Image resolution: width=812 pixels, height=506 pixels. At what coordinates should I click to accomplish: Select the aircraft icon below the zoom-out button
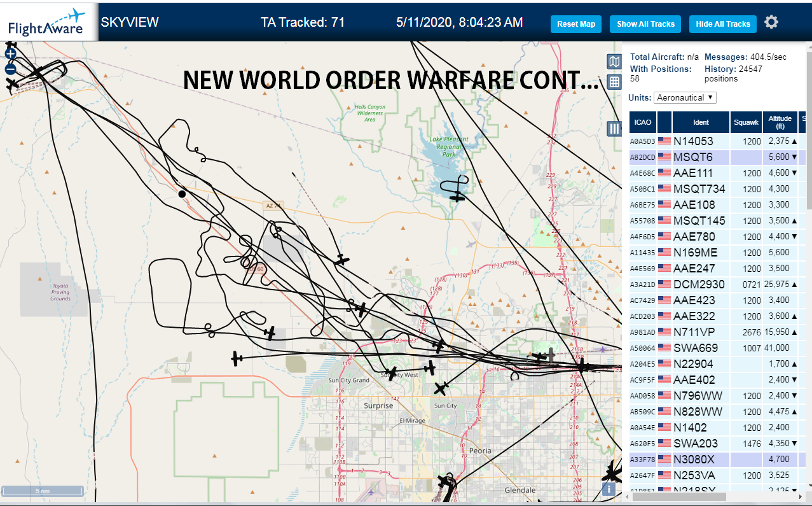(12, 83)
